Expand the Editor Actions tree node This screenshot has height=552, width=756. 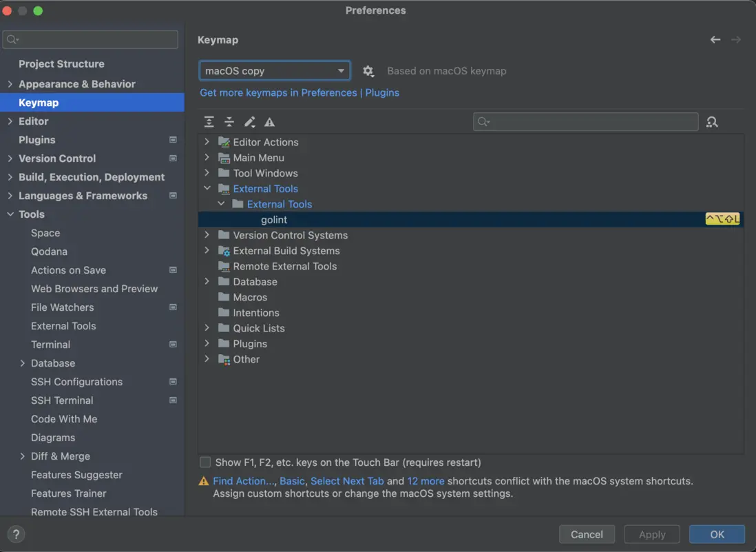pyautogui.click(x=207, y=142)
